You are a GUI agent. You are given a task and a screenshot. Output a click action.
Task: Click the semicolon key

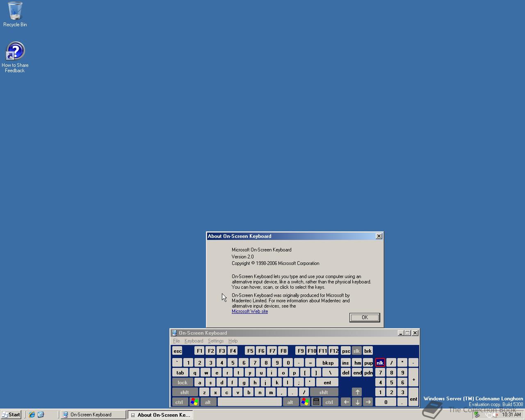point(299,383)
